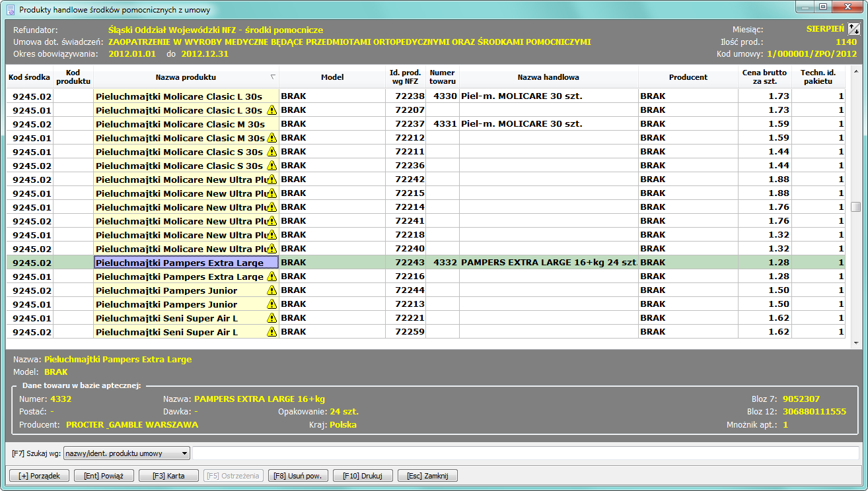Click the sort triangle in Nazwa produktu header
The image size is (868, 491).
pyautogui.click(x=273, y=77)
